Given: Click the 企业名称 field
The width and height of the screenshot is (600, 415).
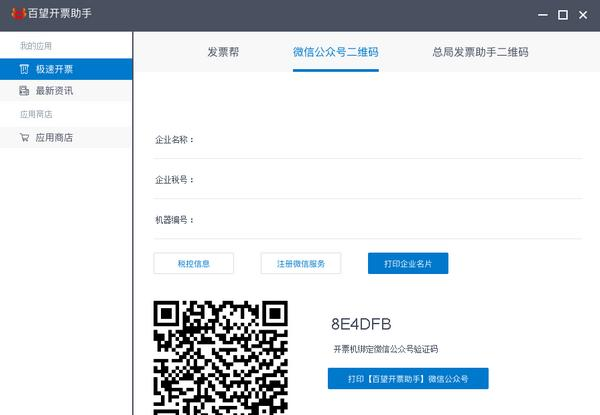Looking at the screenshot, I should (368, 140).
